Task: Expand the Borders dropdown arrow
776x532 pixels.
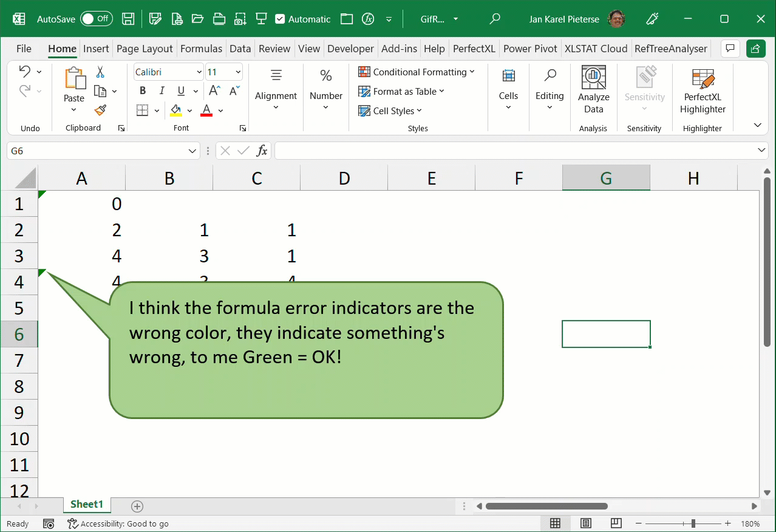Action: tap(155, 110)
